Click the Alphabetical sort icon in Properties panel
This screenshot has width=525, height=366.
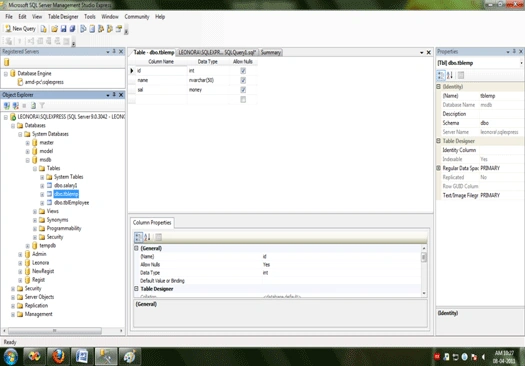450,75
